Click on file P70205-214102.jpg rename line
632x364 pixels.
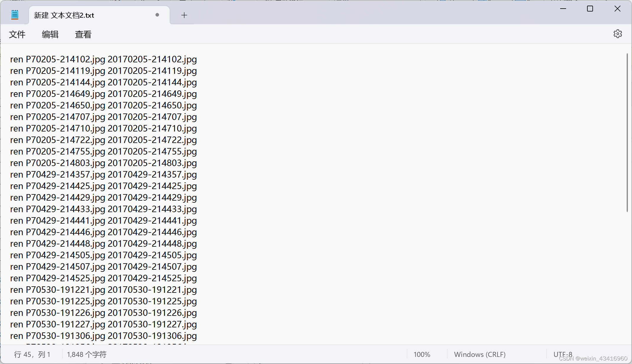103,59
